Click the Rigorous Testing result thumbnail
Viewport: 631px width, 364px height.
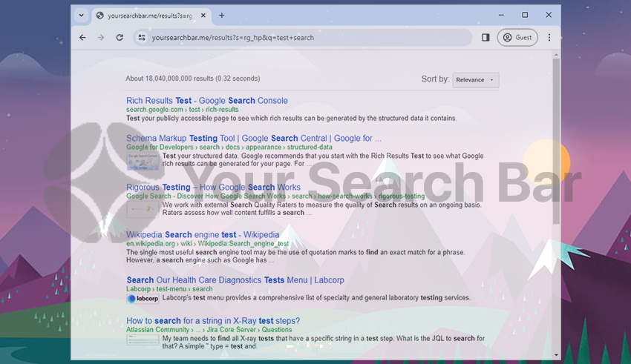point(143,209)
